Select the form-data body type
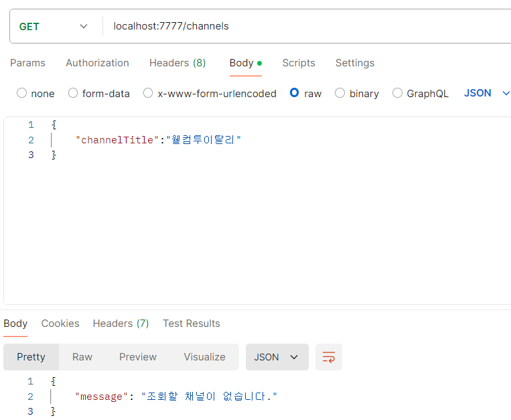The image size is (511, 420). (x=98, y=94)
